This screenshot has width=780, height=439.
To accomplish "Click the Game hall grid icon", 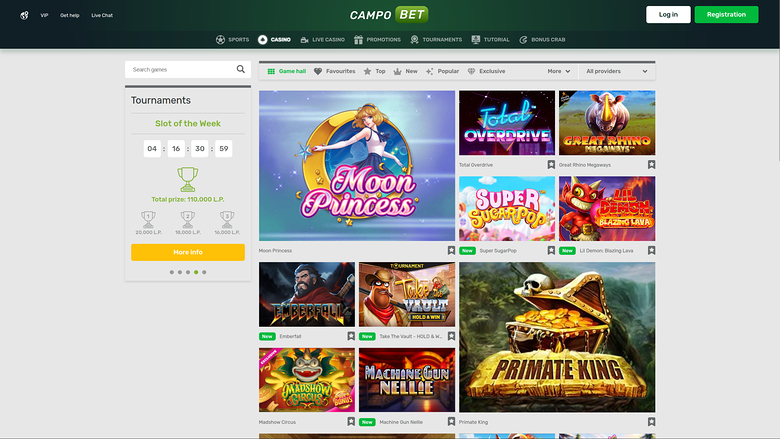I will tap(271, 72).
